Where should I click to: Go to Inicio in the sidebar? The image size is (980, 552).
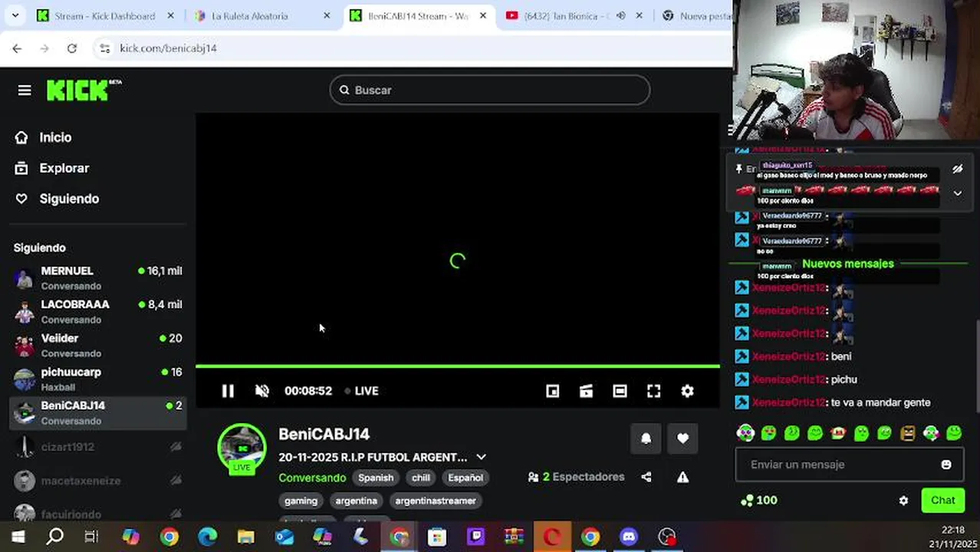[55, 137]
